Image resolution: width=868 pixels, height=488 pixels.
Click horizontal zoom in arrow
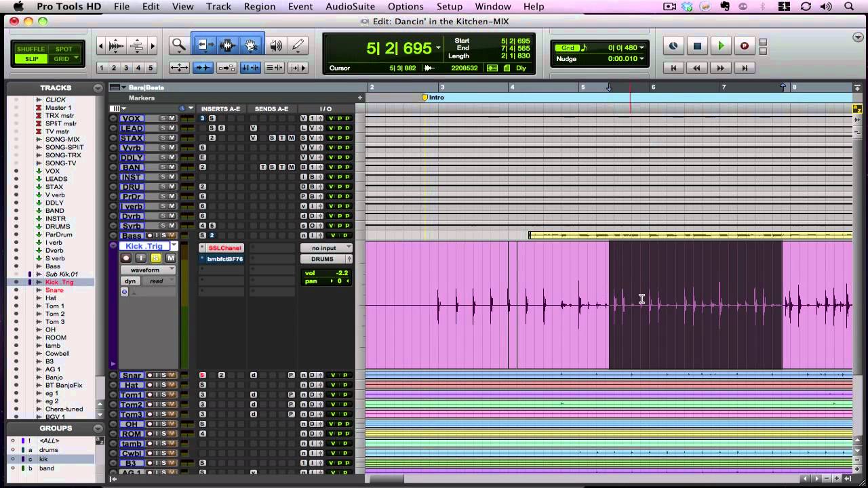click(x=153, y=46)
